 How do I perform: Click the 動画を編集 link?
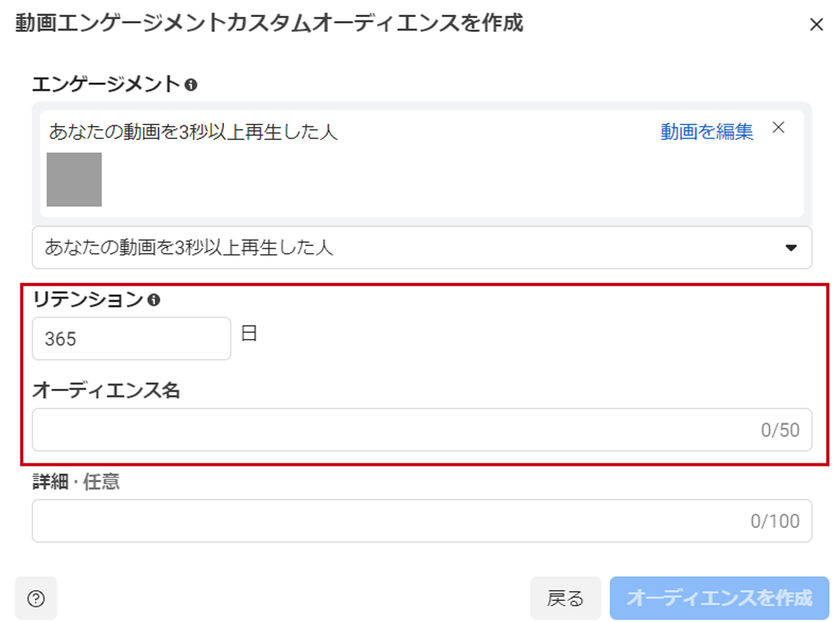[x=706, y=131]
